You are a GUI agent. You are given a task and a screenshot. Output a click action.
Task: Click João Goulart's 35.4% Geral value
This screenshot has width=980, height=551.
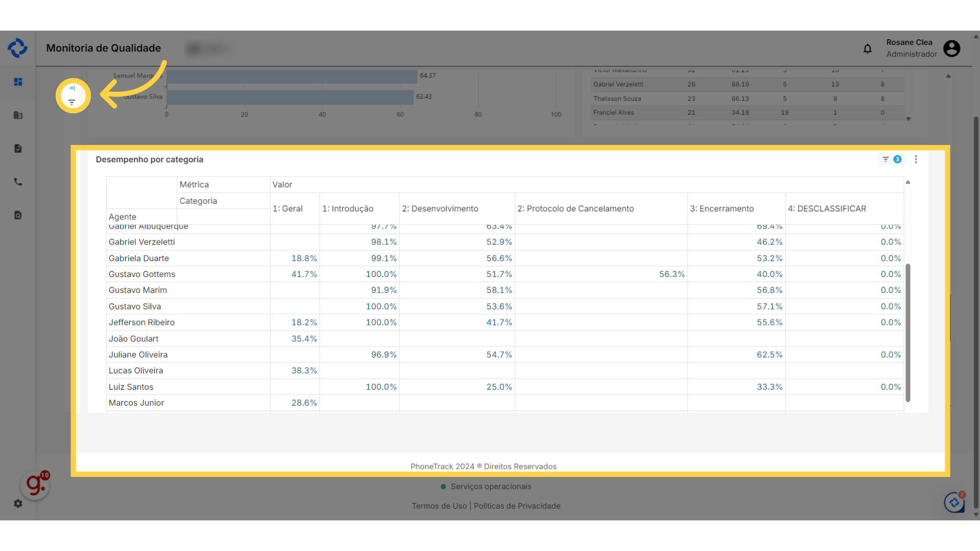[304, 338]
